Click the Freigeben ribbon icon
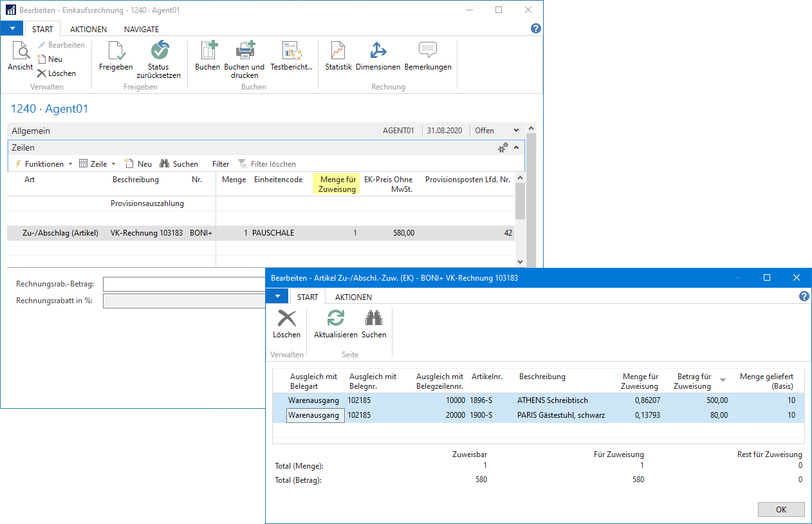 coord(116,51)
